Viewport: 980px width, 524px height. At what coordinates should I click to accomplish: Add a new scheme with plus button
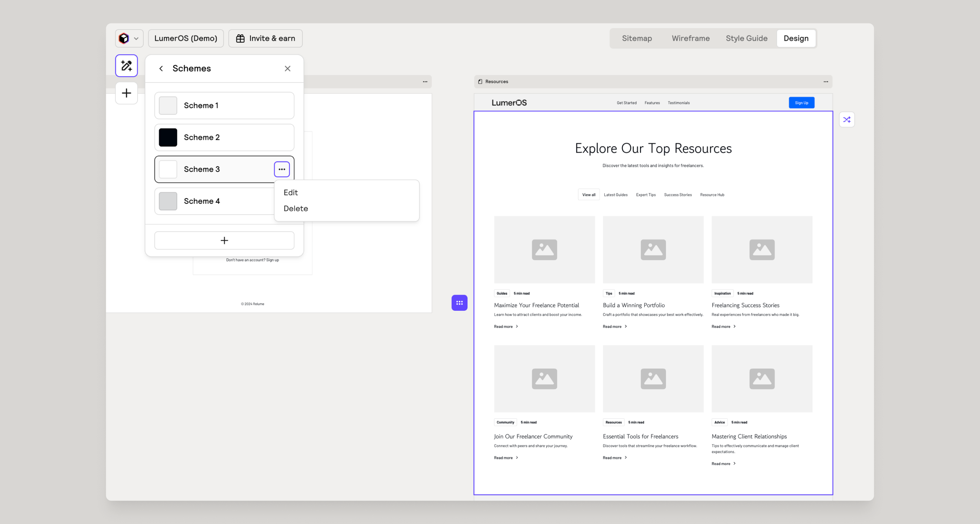[224, 240]
